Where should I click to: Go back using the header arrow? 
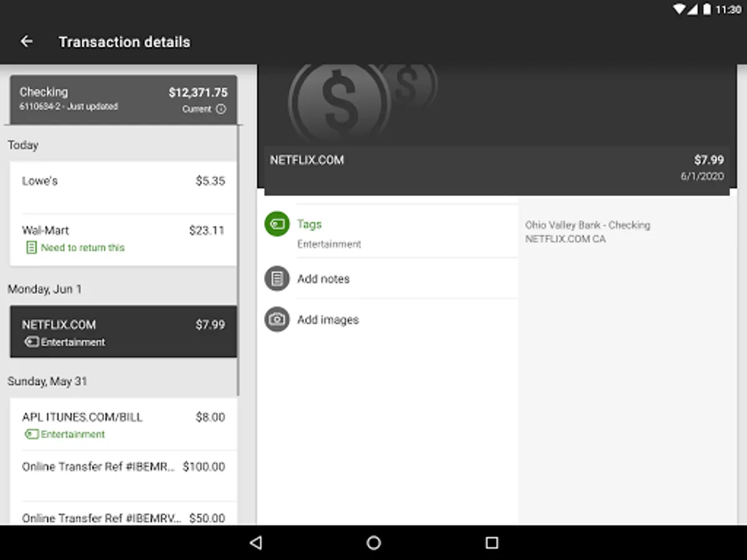pos(26,42)
